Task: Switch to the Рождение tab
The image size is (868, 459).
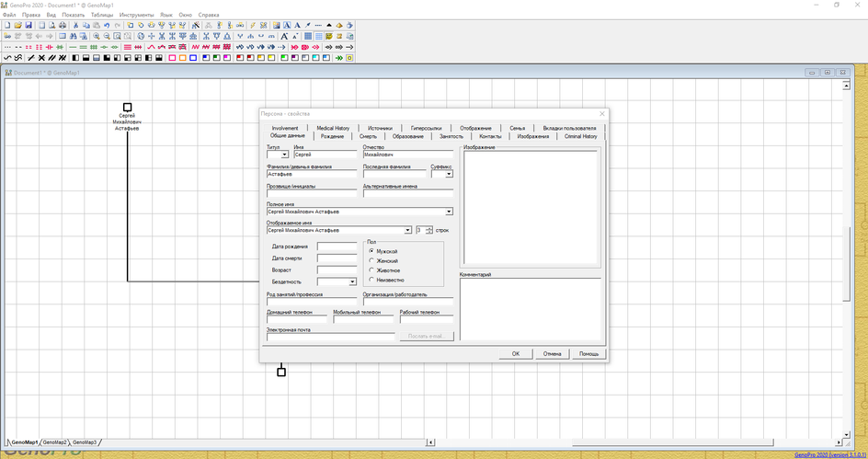Action: 332,136
